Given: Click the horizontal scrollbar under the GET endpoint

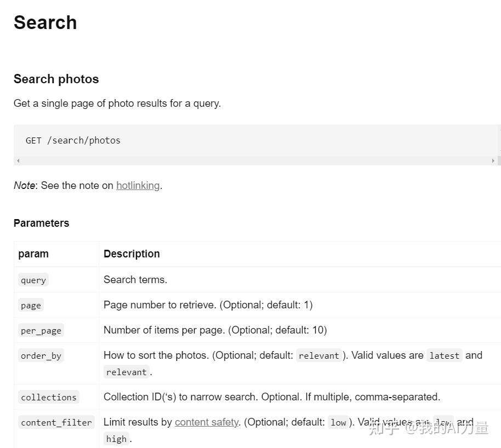Looking at the screenshot, I should coord(255,160).
